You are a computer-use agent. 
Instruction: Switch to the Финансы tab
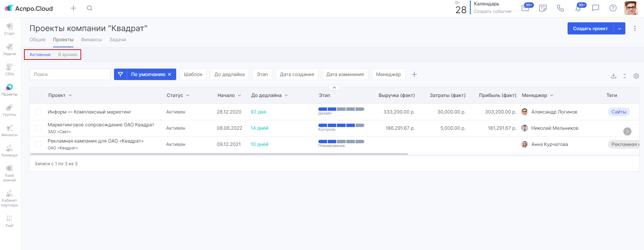(x=91, y=40)
